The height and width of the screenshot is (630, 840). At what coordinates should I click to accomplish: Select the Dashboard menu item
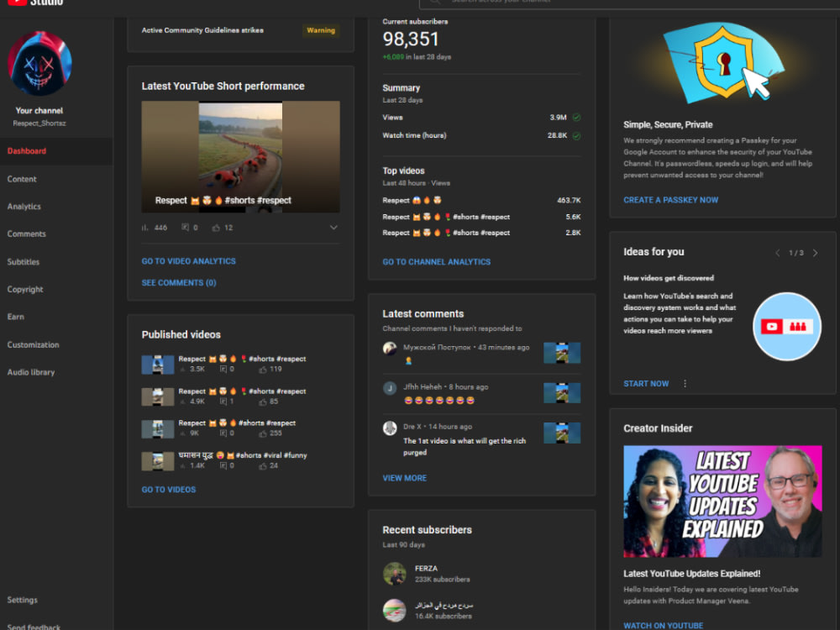(x=25, y=150)
